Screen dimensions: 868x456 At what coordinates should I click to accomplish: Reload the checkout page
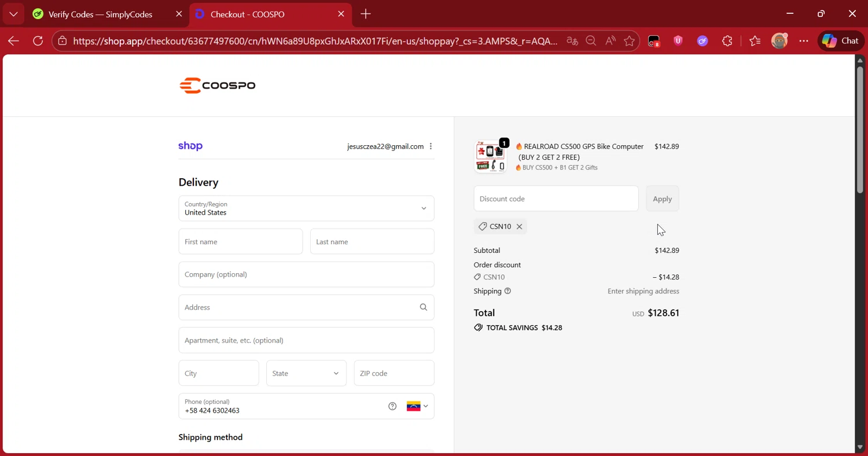[x=38, y=41]
